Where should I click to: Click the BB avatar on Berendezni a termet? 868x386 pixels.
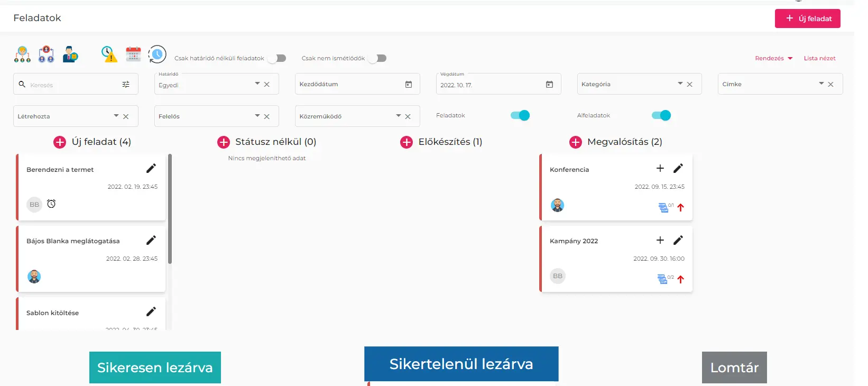coord(34,205)
